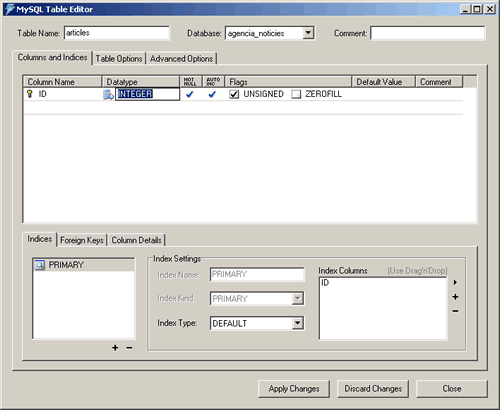The height and width of the screenshot is (410, 500).
Task: Uncheck the UNSIGNED flag
Action: coord(234,94)
